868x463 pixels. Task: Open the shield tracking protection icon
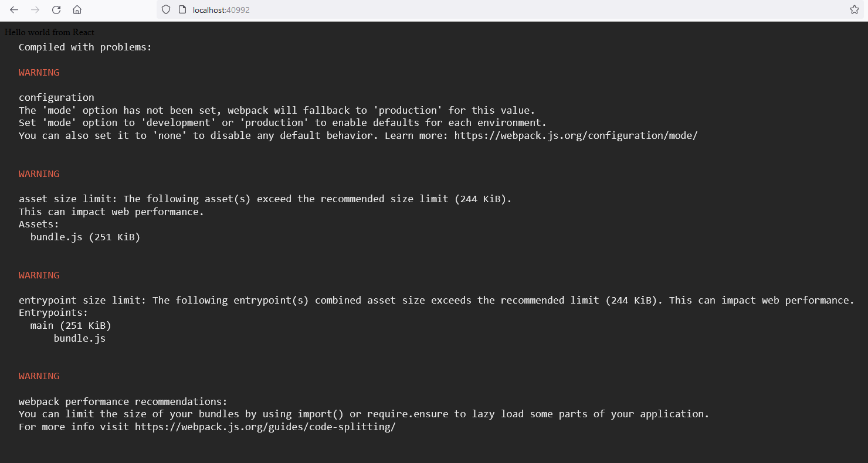[166, 9]
